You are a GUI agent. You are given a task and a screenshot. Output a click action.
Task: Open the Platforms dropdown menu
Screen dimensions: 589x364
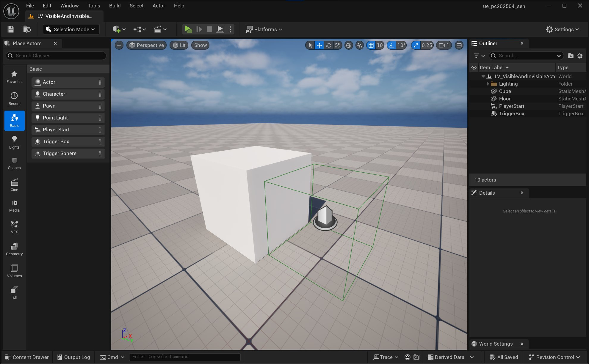click(264, 29)
